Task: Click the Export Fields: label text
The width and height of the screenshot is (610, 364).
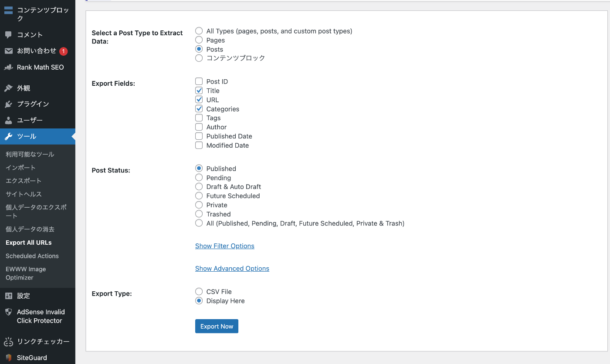Action: tap(113, 84)
